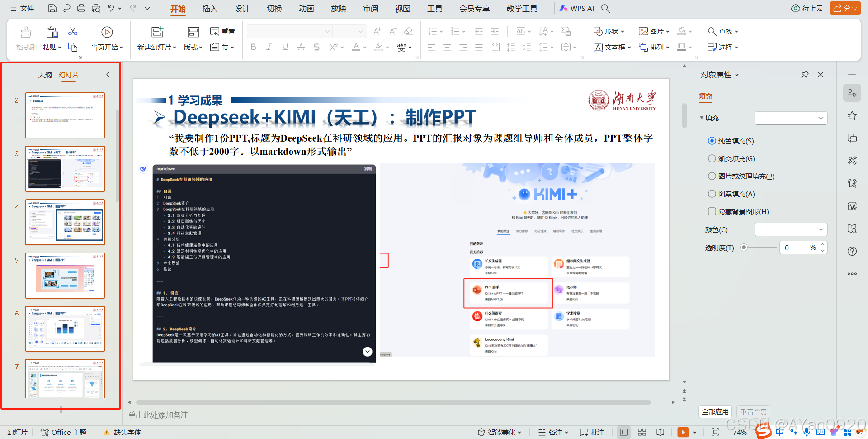This screenshot has width=868, height=439.
Task: Collapse the 填充 section triangle
Action: click(702, 118)
